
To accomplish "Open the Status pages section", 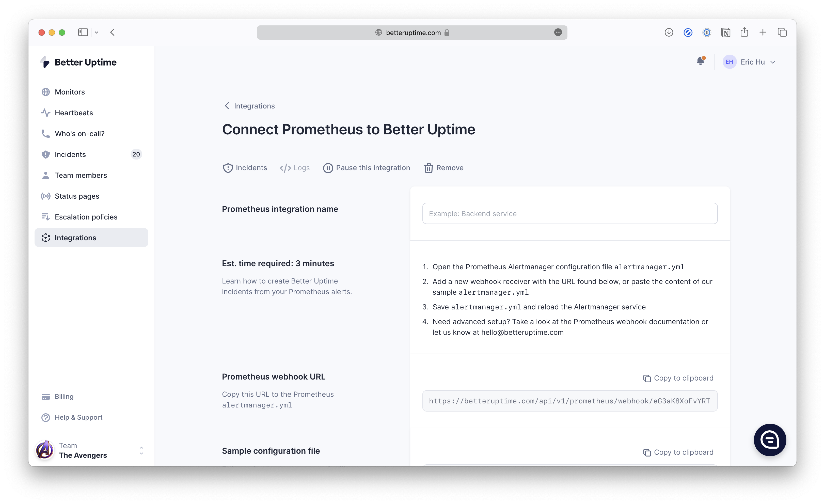I will 77,196.
